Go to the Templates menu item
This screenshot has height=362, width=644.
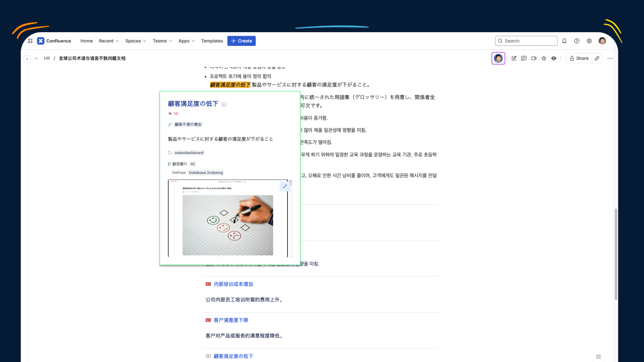coord(212,41)
